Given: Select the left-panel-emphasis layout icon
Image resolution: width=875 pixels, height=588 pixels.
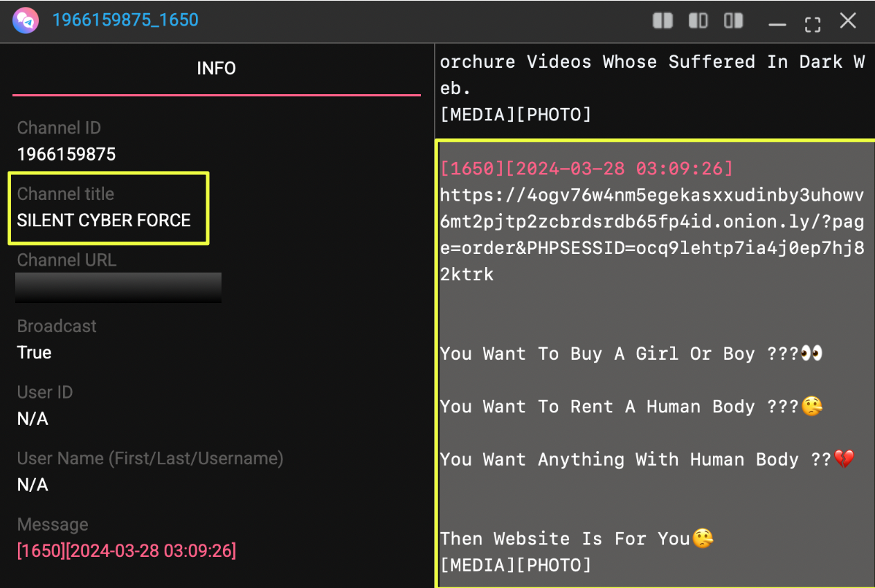Looking at the screenshot, I should pos(698,21).
